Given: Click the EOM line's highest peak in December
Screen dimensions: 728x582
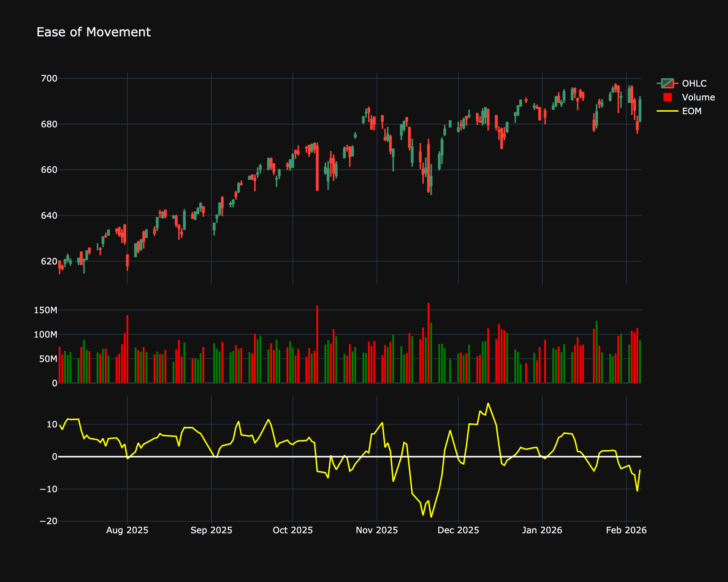Looking at the screenshot, I should (488, 403).
